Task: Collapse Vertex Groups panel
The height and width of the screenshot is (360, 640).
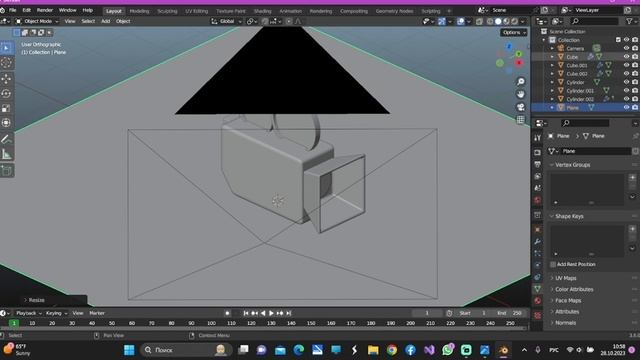Action: pyautogui.click(x=572, y=165)
